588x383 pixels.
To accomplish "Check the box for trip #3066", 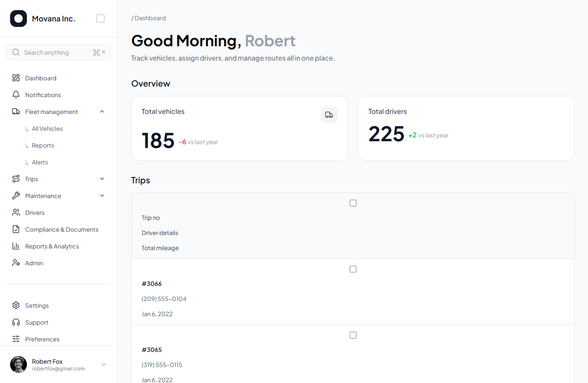I will tap(353, 269).
